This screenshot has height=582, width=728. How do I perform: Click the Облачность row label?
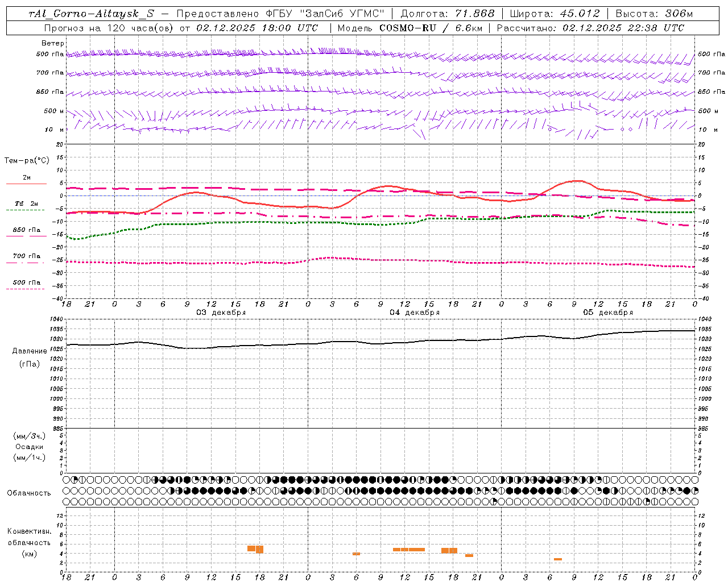pyautogui.click(x=29, y=493)
